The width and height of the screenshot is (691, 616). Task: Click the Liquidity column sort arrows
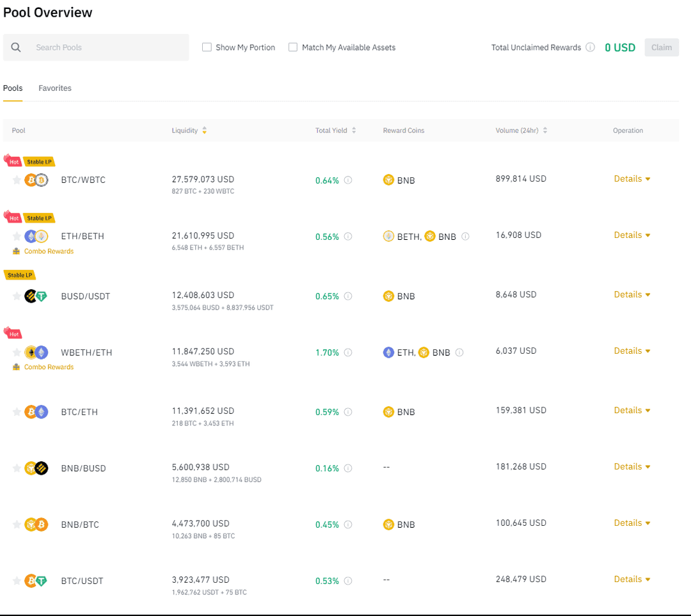[x=204, y=130]
